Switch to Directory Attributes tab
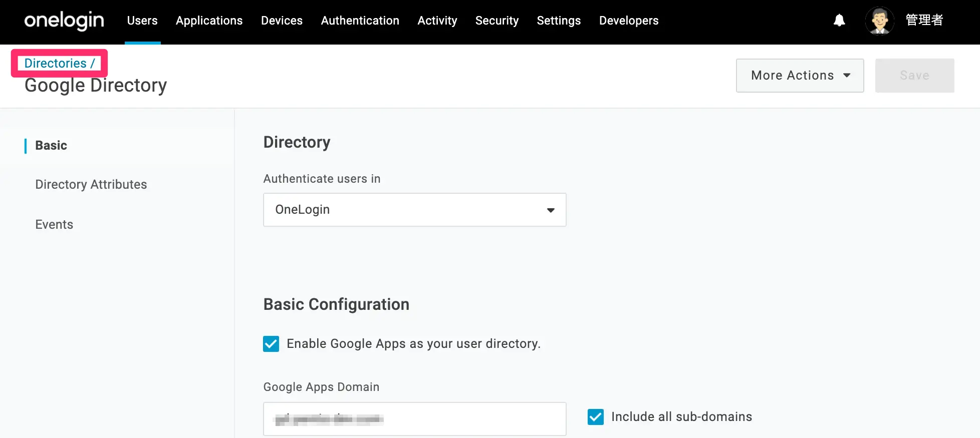Screen dimensions: 980x438 point(91,184)
